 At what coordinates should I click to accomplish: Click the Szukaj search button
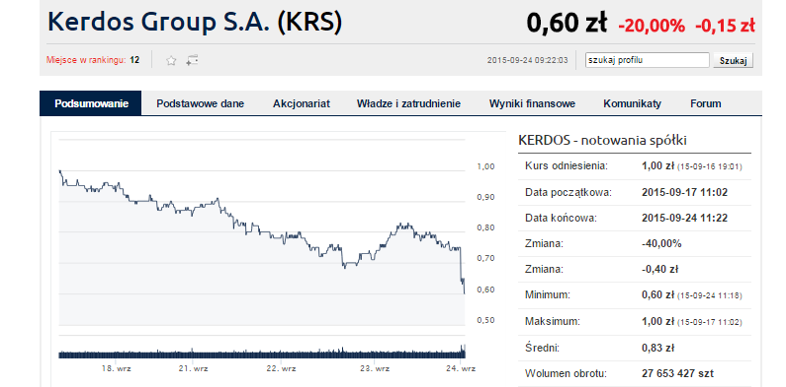(733, 61)
